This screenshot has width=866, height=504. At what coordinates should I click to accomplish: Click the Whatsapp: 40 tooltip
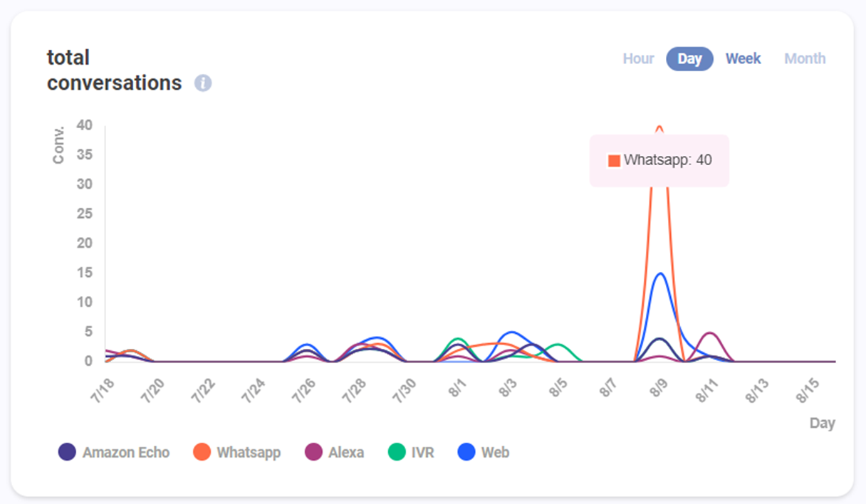pos(659,161)
